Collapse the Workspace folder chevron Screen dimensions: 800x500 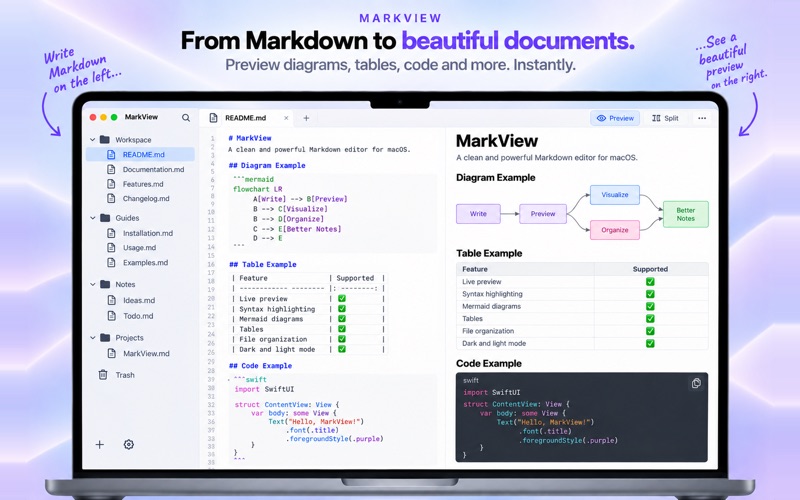[x=92, y=139]
